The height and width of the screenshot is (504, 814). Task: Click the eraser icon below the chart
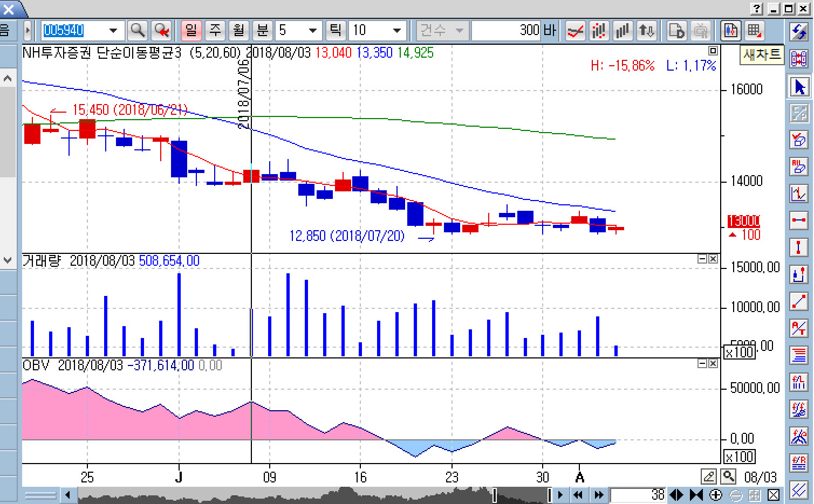(709, 477)
